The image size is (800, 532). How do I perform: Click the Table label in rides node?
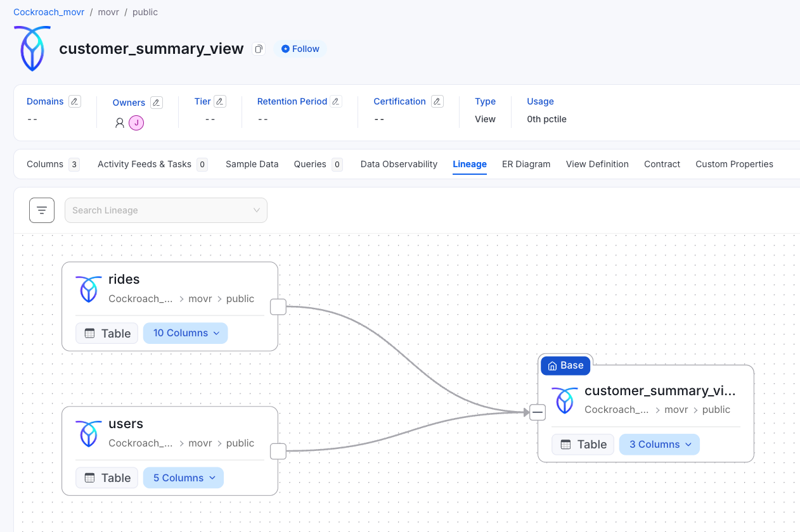(x=107, y=333)
